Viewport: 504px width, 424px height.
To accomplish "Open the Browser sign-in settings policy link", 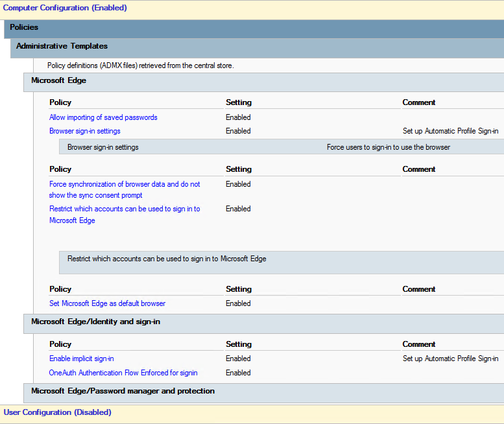I will [85, 131].
